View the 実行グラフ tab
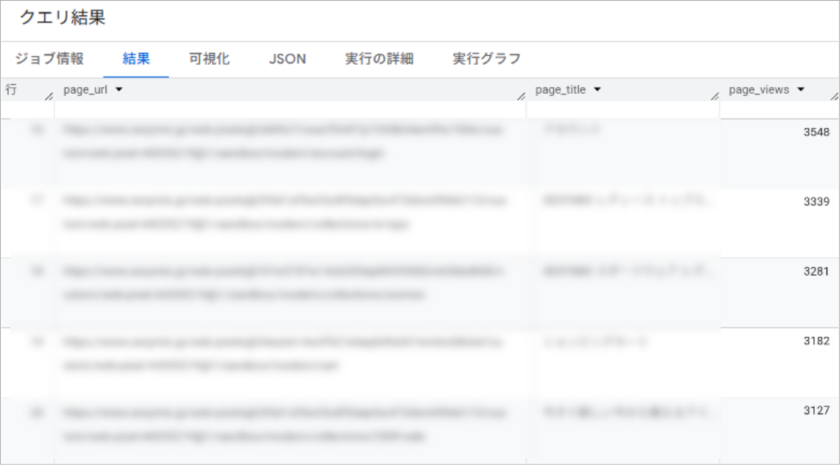This screenshot has height=465, width=840. (x=486, y=59)
